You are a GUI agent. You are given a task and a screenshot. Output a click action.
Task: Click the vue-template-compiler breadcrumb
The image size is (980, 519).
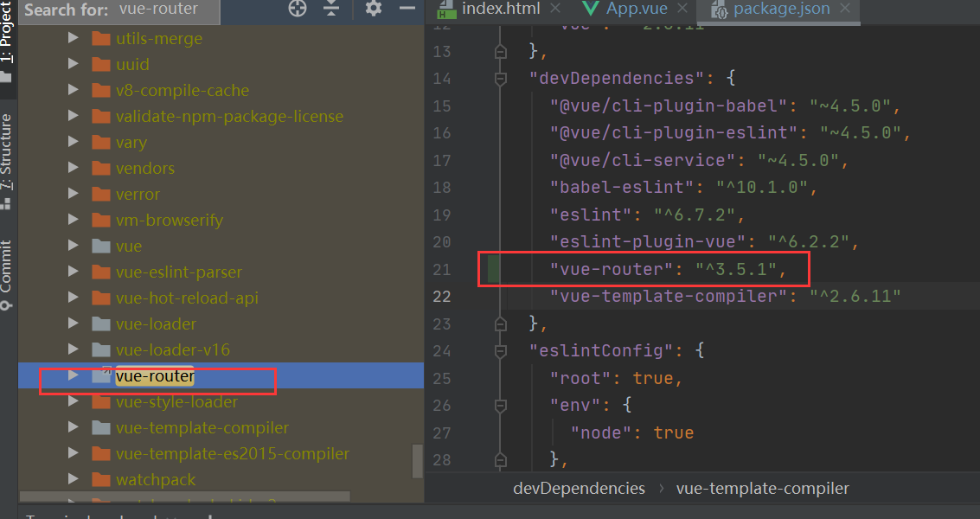(763, 489)
